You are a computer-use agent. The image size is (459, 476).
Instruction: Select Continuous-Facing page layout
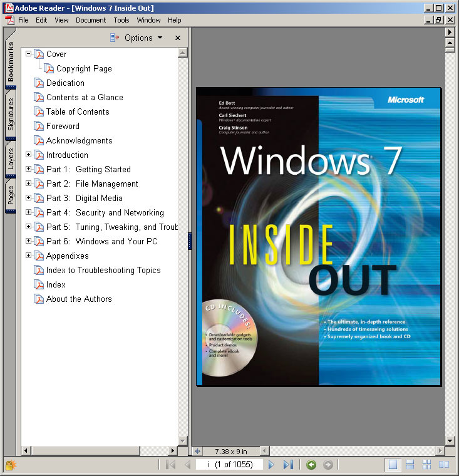point(426,465)
